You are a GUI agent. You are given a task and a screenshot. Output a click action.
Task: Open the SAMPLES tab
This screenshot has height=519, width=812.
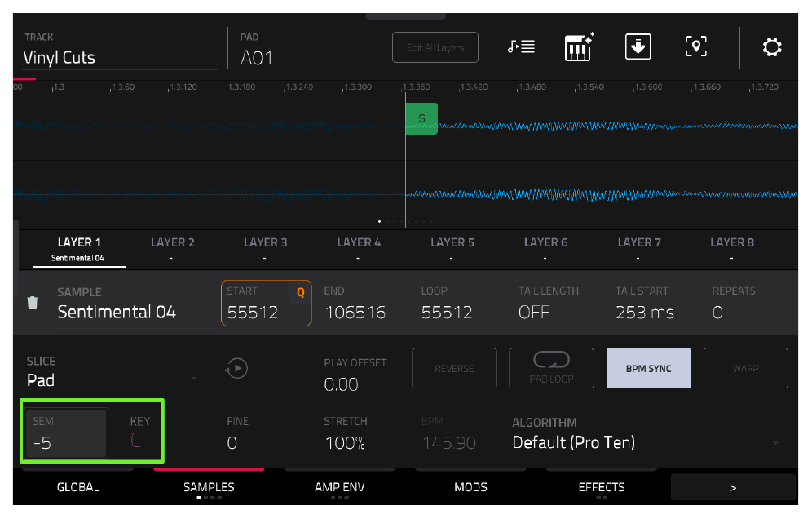[x=209, y=487]
